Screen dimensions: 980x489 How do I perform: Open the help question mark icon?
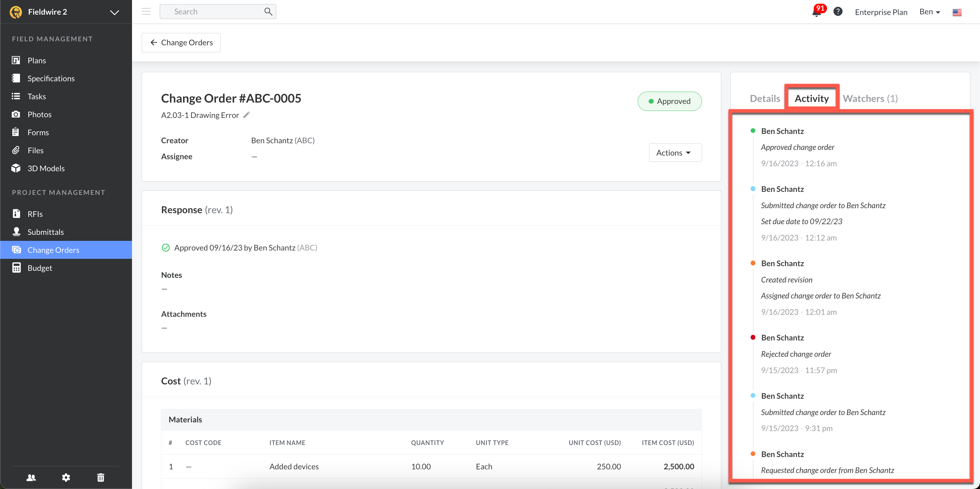(838, 12)
